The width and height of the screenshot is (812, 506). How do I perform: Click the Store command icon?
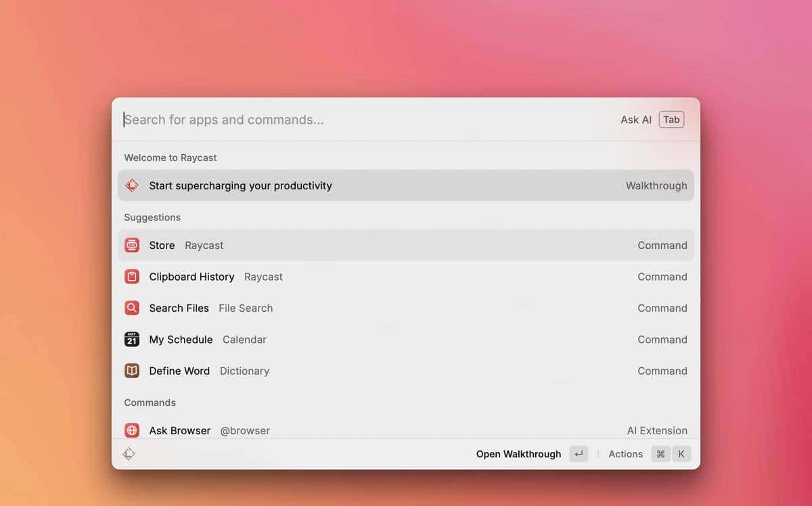click(131, 245)
